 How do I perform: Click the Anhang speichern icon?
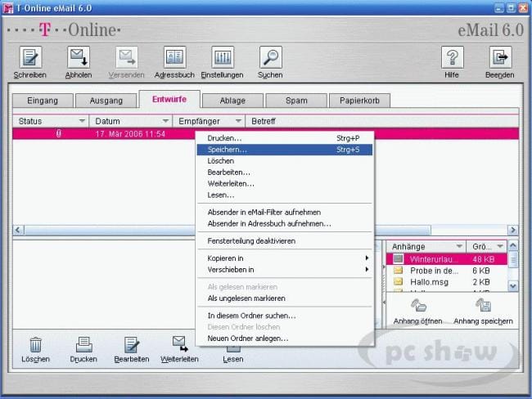[x=484, y=305]
